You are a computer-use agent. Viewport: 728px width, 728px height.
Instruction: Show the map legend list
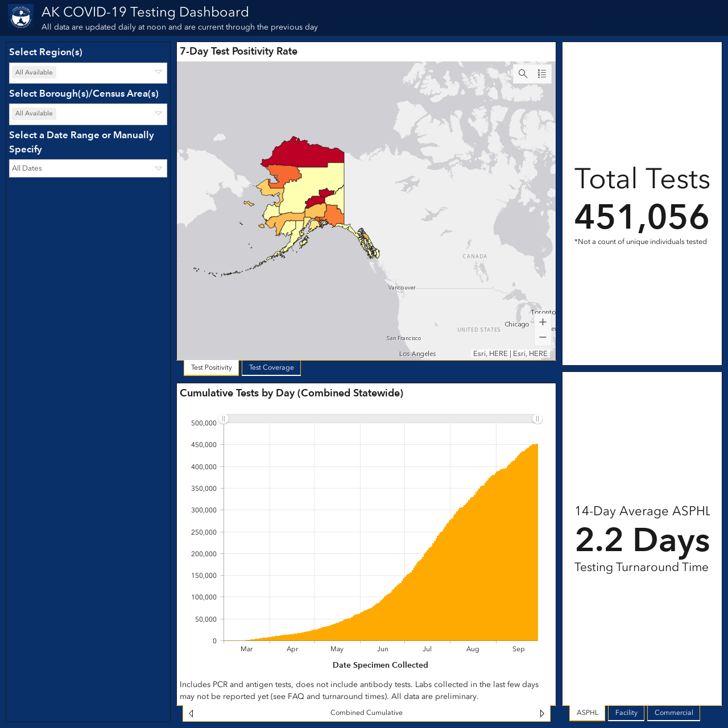coord(542,74)
